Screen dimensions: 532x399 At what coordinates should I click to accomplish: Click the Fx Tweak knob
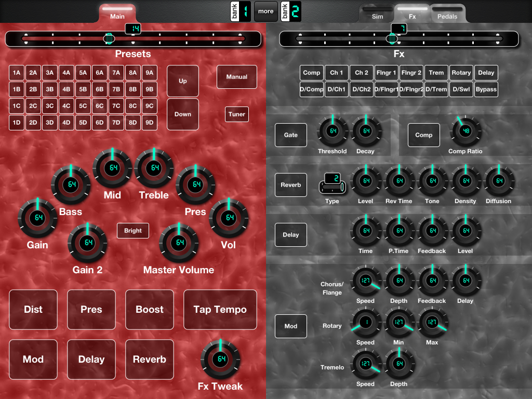pos(220,359)
